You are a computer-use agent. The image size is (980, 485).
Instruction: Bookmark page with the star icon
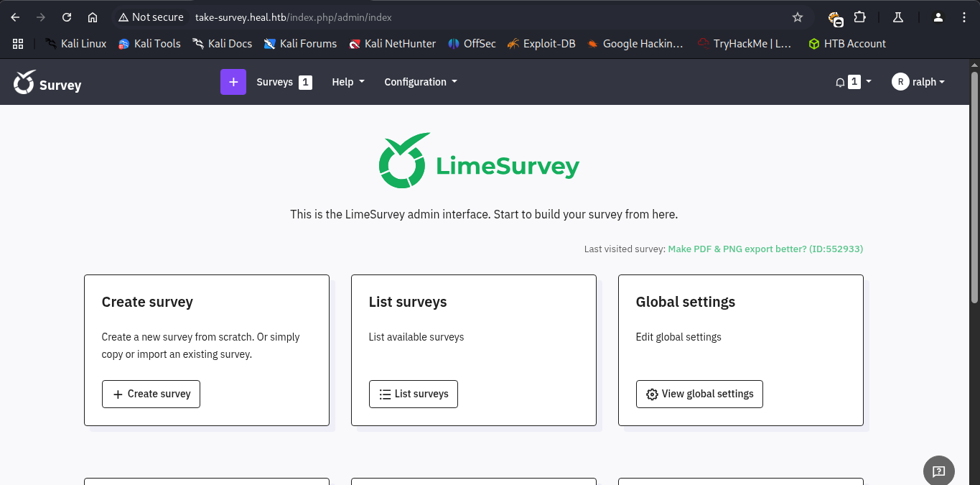click(x=797, y=17)
